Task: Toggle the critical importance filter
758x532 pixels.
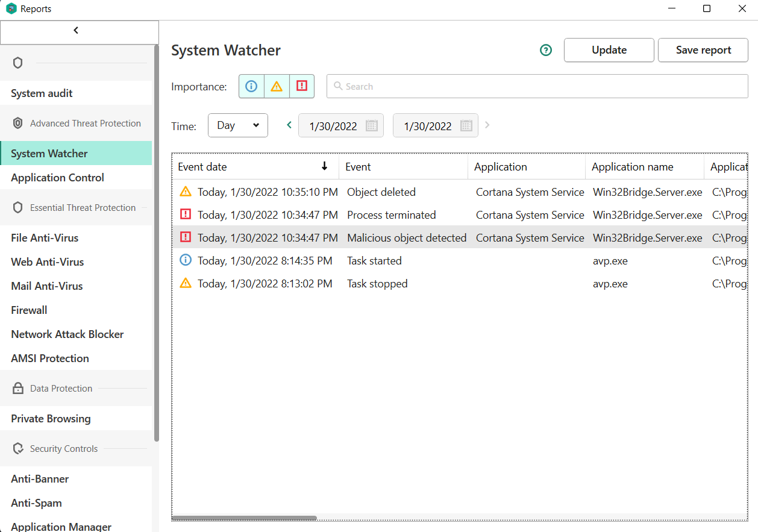Action: (302, 87)
